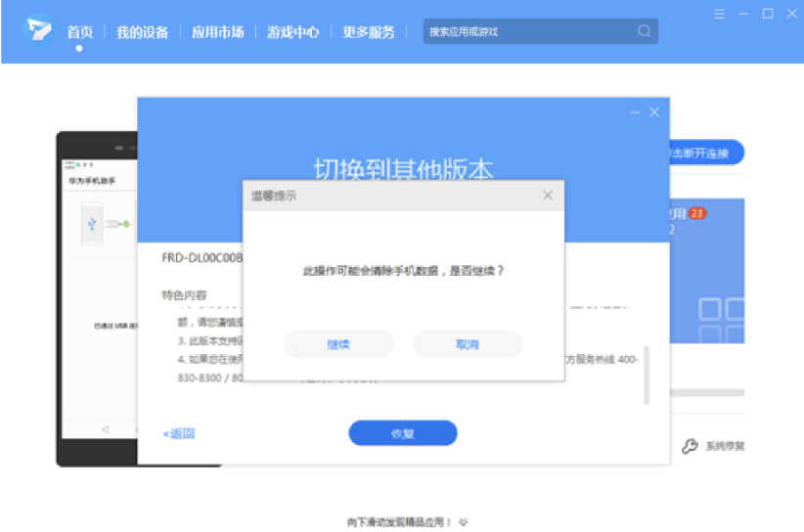The width and height of the screenshot is (804, 532).
Task: Close the main HiSuite window
Action: coord(791,14)
